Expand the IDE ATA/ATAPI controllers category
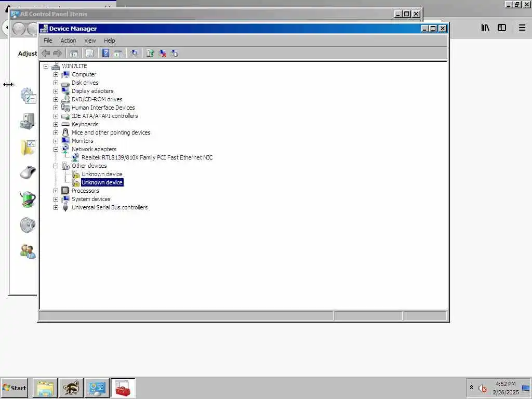 tap(56, 116)
